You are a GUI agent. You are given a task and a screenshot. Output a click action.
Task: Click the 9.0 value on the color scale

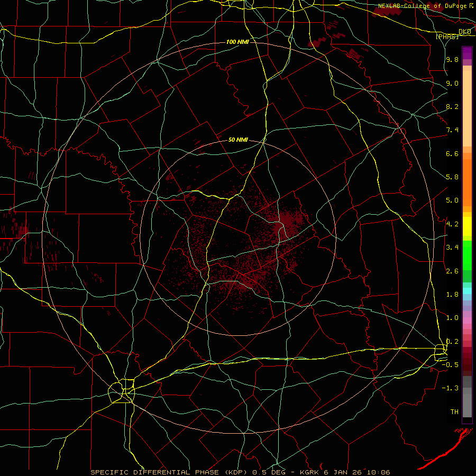[452, 83]
